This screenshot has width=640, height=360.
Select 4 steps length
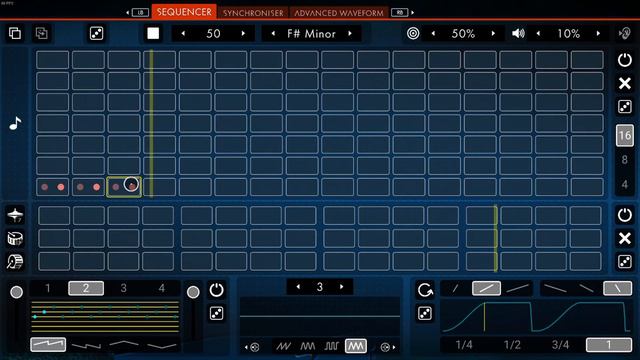pyautogui.click(x=624, y=184)
